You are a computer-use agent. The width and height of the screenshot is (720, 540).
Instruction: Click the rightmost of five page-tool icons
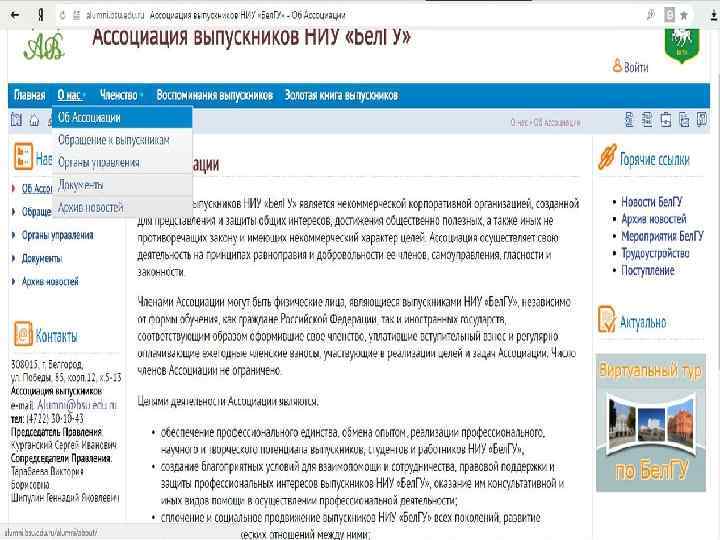click(702, 120)
